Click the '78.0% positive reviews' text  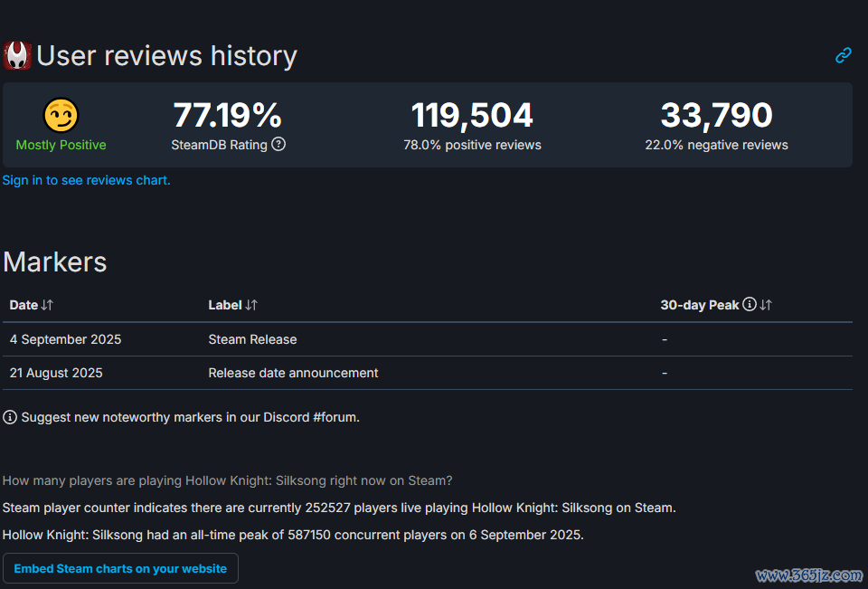pos(472,145)
